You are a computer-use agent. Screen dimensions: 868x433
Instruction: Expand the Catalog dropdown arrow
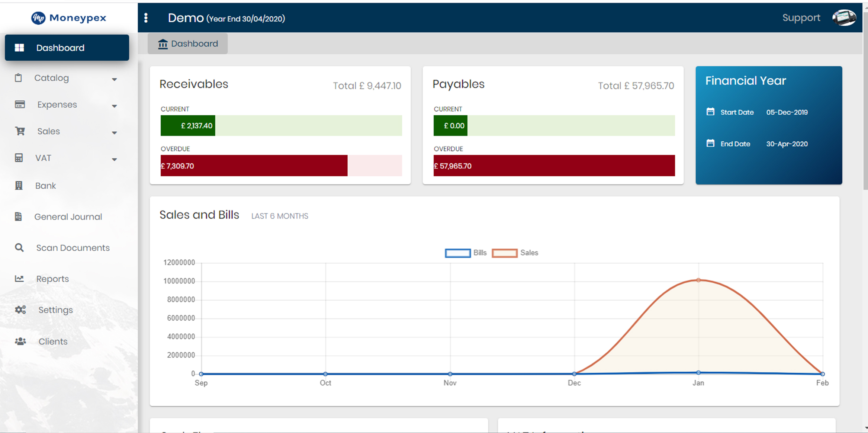114,80
